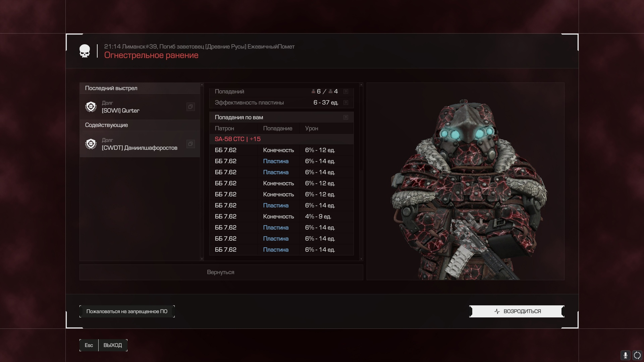Report cheating via Пожаловаться на запрещенное ПО
The width and height of the screenshot is (644, 362).
point(127,311)
